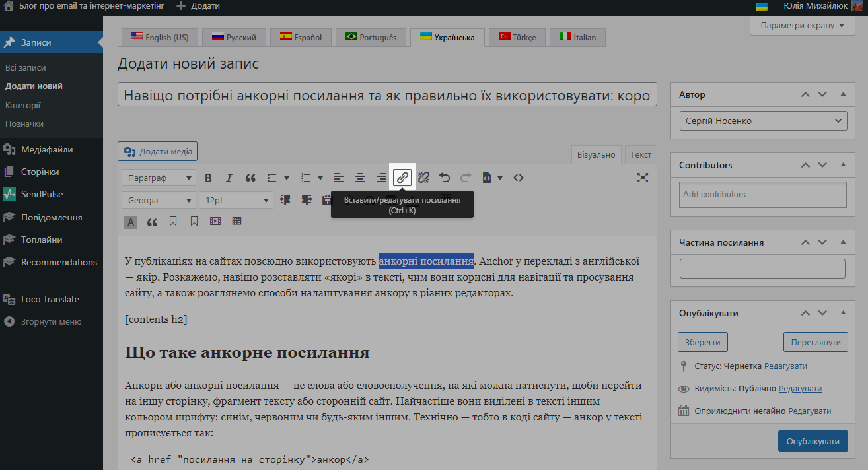Open the source code angle-brackets tool

tap(519, 178)
